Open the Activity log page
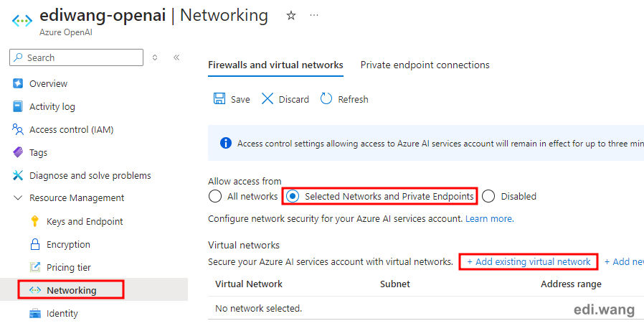 (x=52, y=106)
